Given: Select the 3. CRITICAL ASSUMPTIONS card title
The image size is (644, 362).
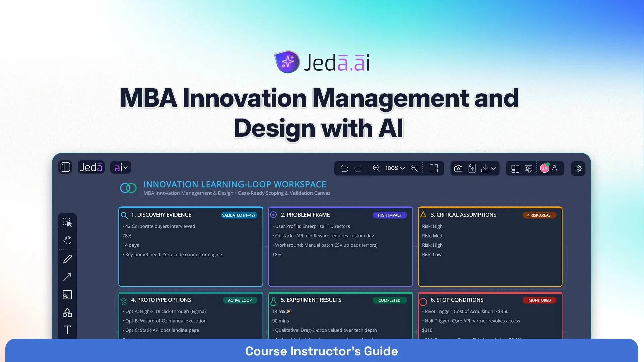Looking at the screenshot, I should pyautogui.click(x=464, y=215).
